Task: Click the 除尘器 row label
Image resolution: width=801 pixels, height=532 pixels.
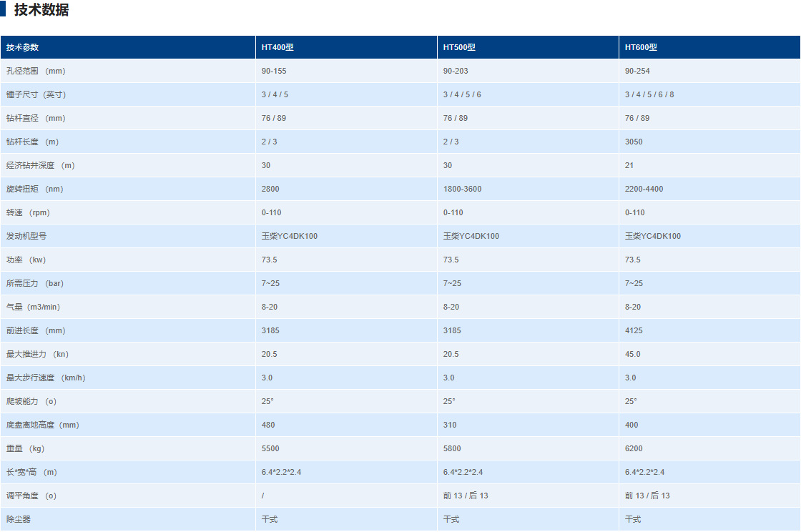Action: pyautogui.click(x=19, y=519)
